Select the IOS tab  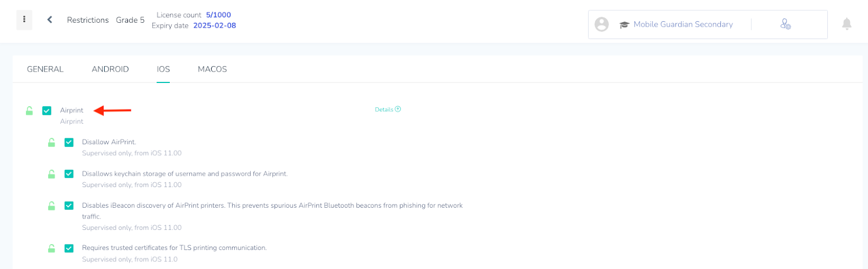[163, 69]
